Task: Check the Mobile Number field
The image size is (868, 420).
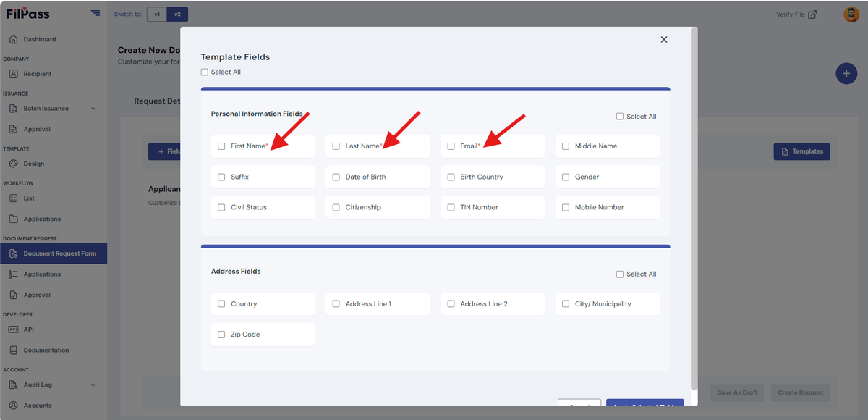Action: click(x=566, y=207)
